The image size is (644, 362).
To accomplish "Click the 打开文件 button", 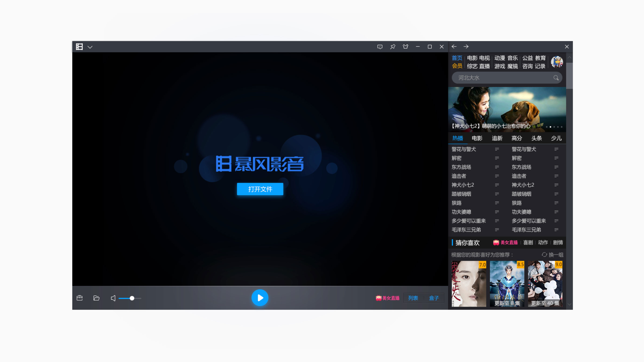I will 260,189.
